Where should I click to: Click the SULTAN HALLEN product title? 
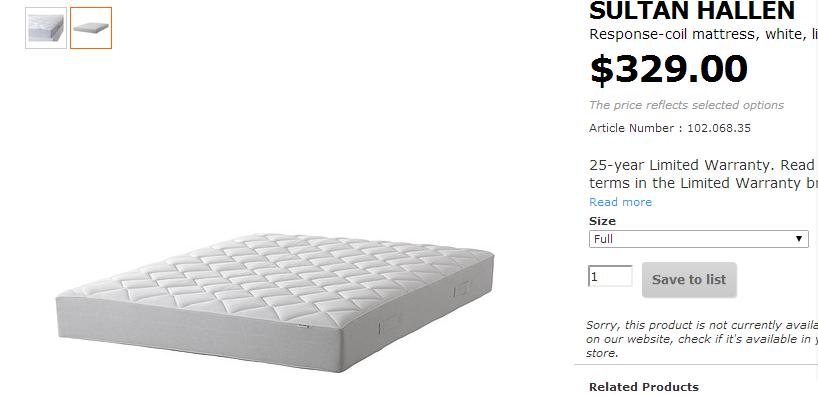[x=692, y=10]
